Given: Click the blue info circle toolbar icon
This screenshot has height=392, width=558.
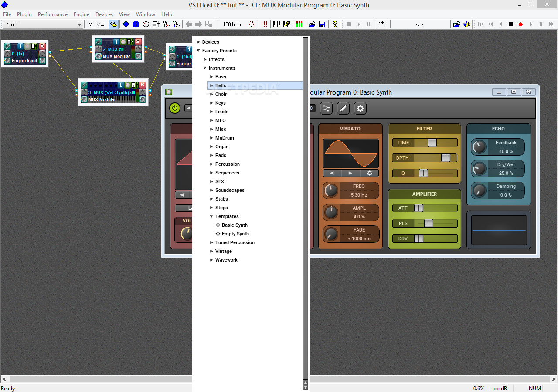Looking at the screenshot, I should (x=136, y=24).
